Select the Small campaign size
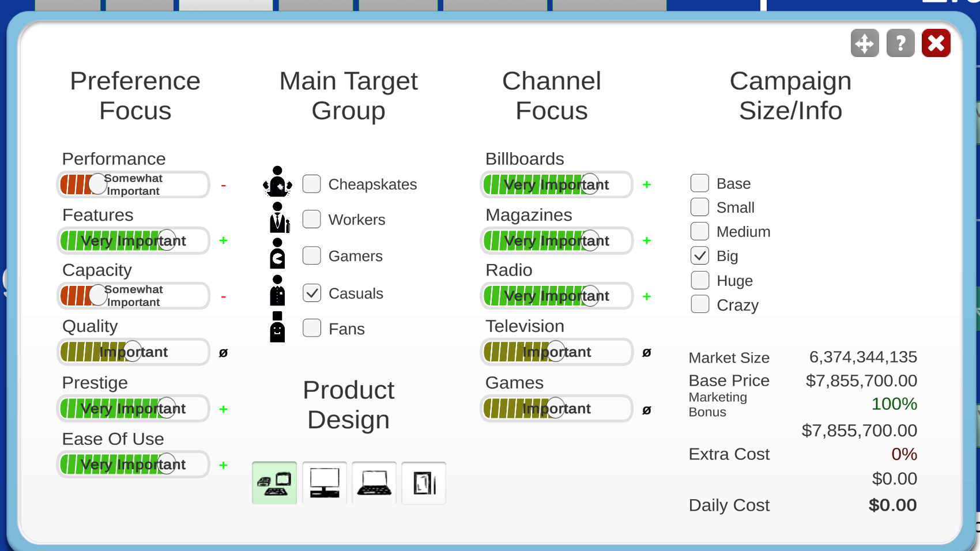 (700, 207)
